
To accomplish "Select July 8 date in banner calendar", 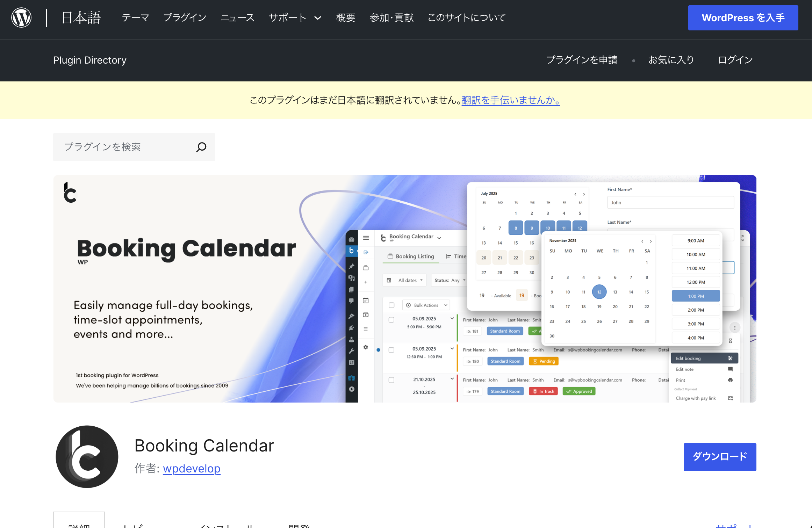I will [516, 228].
